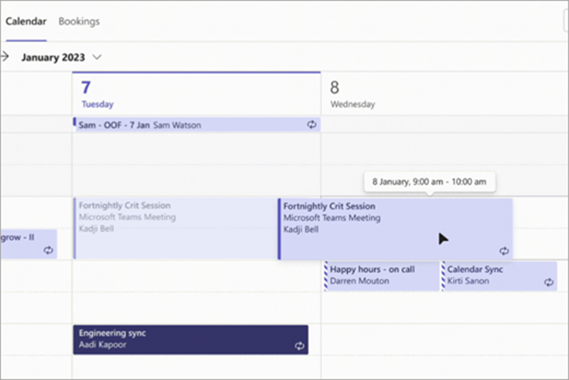Image resolution: width=569 pixels, height=380 pixels.
Task: Click recurrence icon on dragged Fortnightly Crit Session
Action: 504,251
